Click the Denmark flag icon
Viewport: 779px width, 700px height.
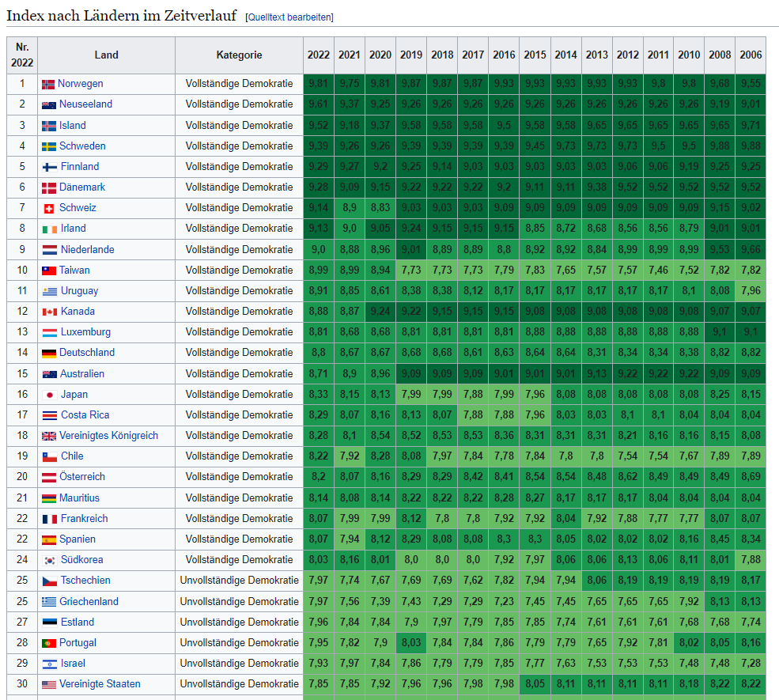click(x=49, y=187)
